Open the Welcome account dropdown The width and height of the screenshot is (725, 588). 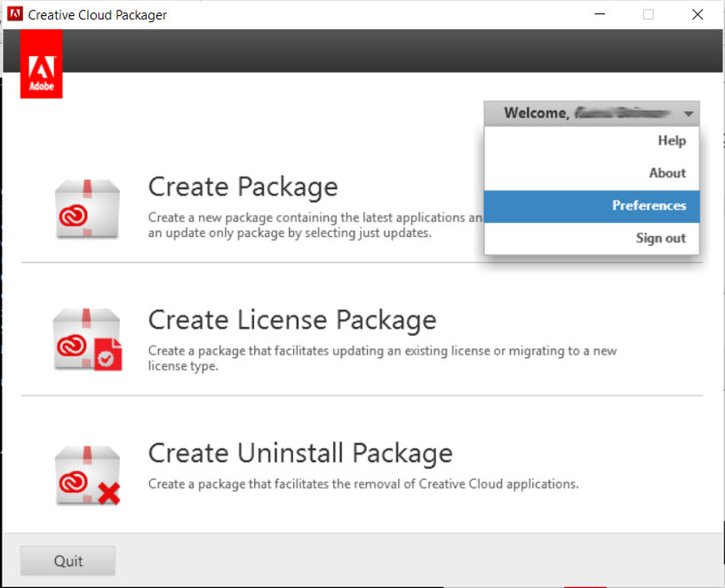pyautogui.click(x=591, y=113)
